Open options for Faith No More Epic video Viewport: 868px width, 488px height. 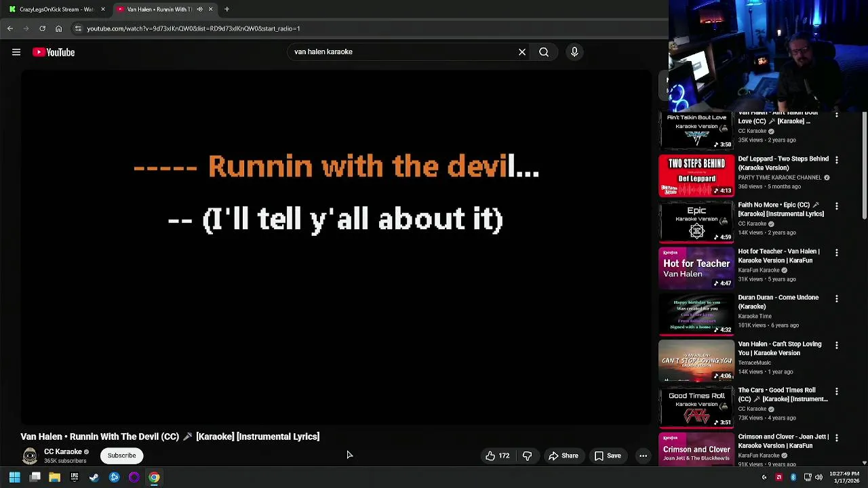coord(836,206)
